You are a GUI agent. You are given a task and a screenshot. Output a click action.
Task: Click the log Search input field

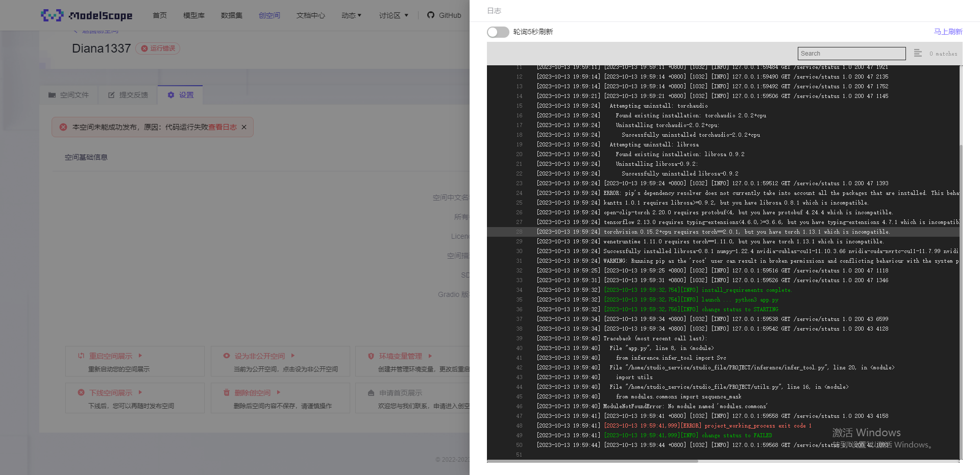pos(851,54)
